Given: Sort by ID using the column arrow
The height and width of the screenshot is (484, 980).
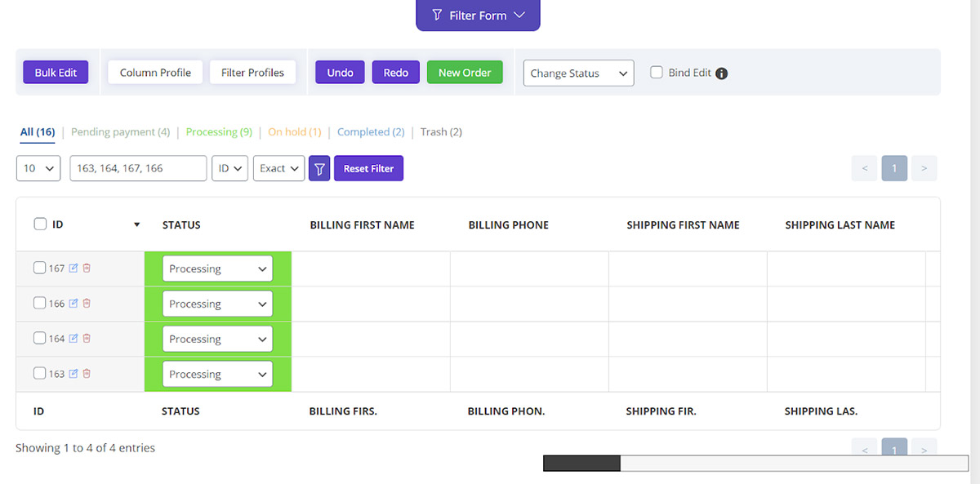Looking at the screenshot, I should point(137,224).
